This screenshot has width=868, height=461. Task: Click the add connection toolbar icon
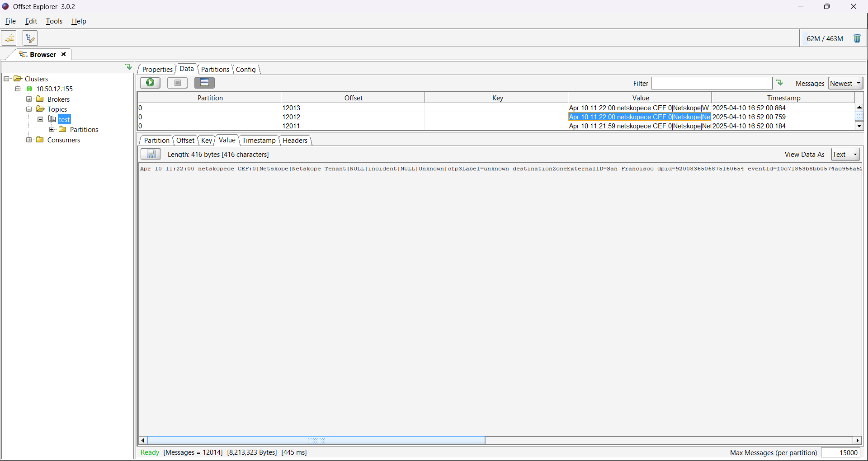tap(9, 38)
